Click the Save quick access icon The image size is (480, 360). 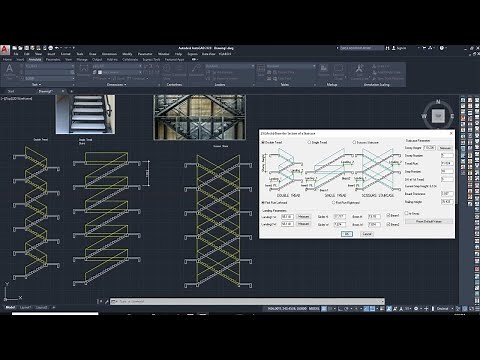coord(27,48)
